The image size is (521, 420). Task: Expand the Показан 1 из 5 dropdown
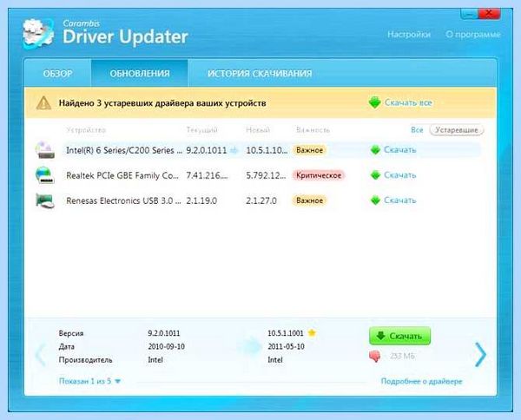coord(89,381)
